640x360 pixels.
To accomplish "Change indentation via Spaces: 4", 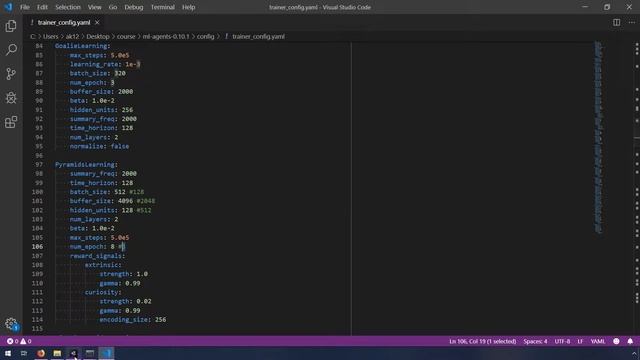I will [x=535, y=341].
